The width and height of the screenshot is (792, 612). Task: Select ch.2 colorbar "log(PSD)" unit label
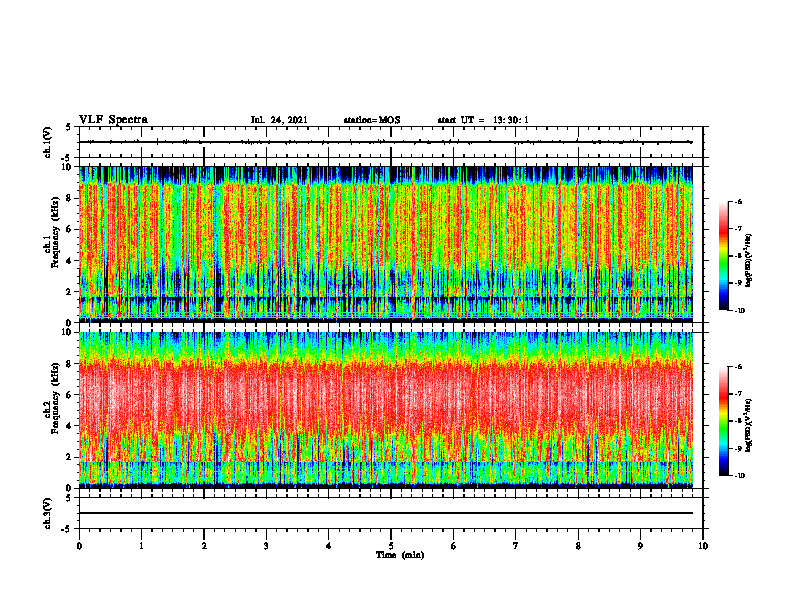tap(749, 425)
